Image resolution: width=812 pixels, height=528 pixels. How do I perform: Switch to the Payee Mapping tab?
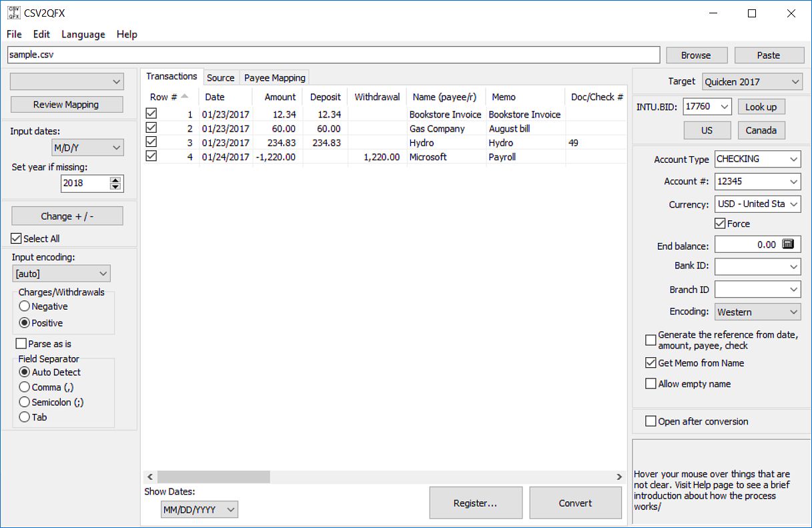[275, 77]
